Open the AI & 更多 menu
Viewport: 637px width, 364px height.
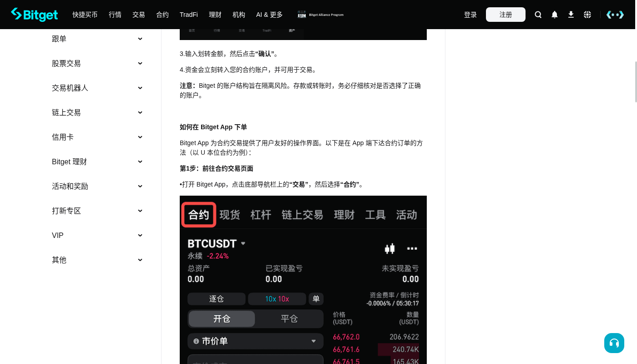click(x=269, y=15)
